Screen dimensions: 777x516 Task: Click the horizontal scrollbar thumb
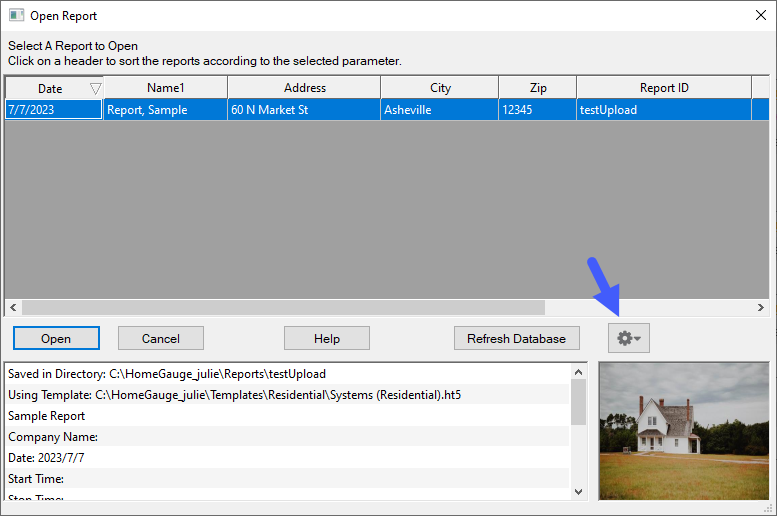tap(283, 307)
